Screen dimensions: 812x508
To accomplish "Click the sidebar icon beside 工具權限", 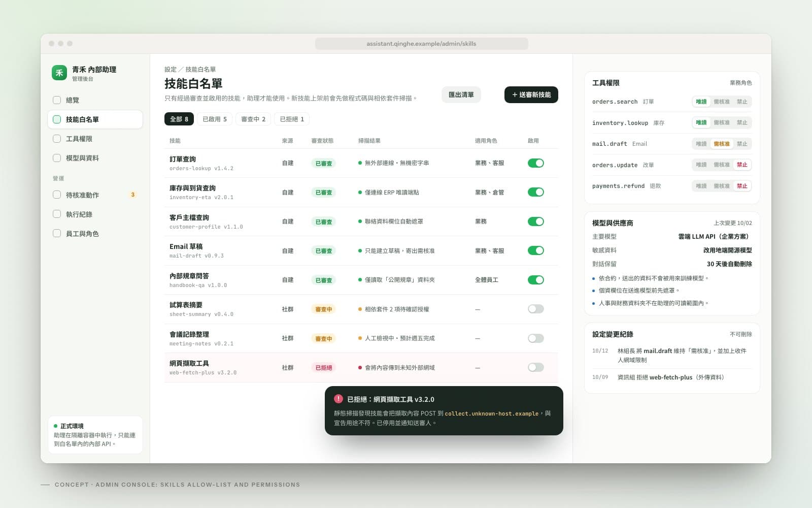I will pos(57,139).
